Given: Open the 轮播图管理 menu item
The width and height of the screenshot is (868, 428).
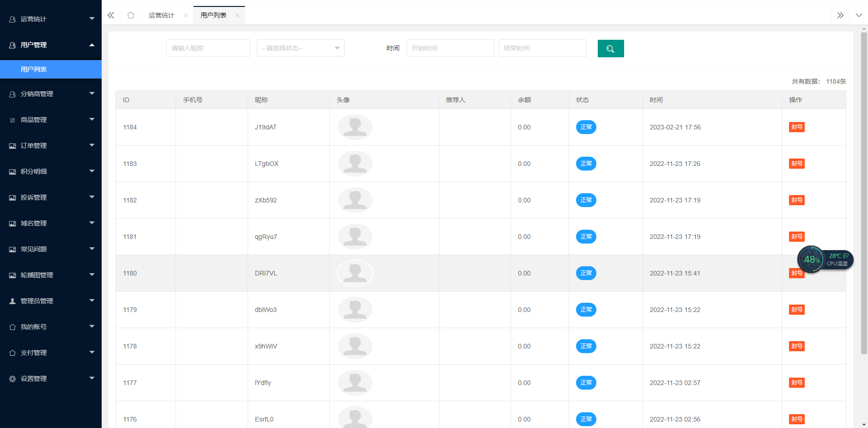Looking at the screenshot, I should 51,275.
